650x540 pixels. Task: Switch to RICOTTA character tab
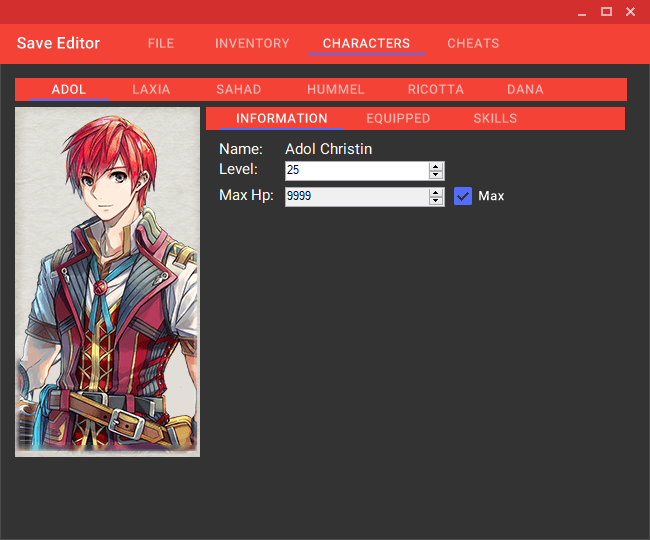point(436,90)
